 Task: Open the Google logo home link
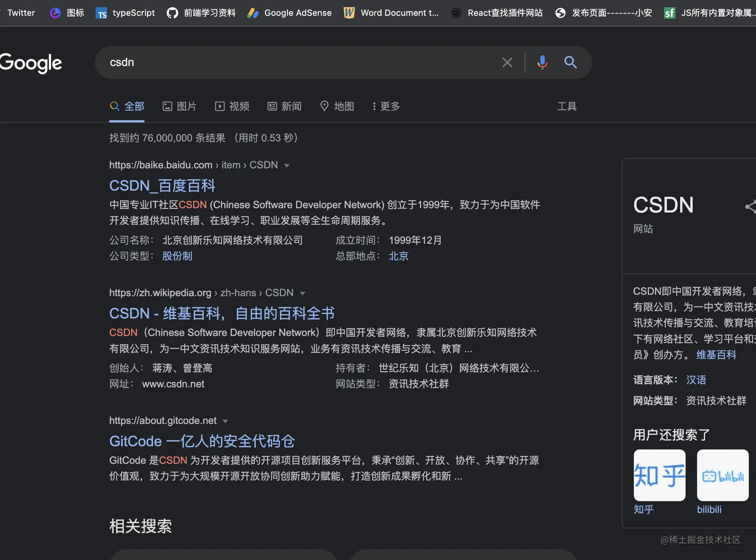tap(31, 63)
